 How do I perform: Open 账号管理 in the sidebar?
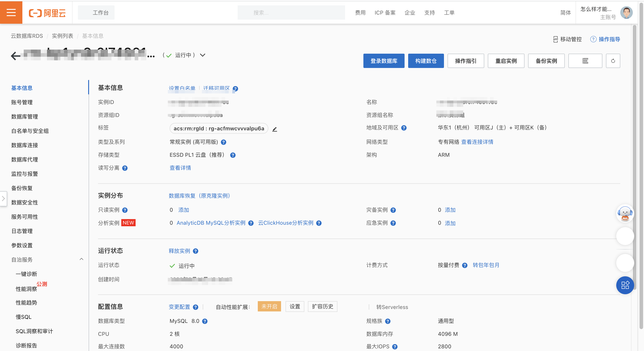pyautogui.click(x=22, y=102)
